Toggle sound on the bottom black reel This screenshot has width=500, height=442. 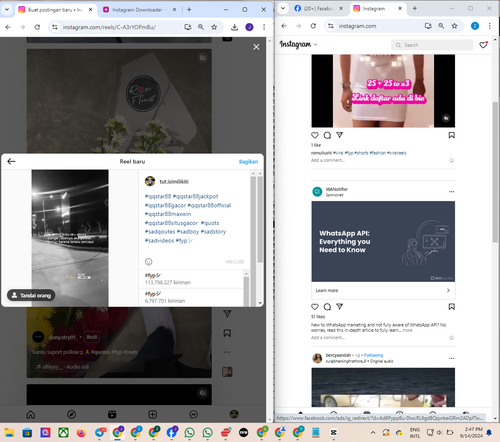tap(202, 393)
